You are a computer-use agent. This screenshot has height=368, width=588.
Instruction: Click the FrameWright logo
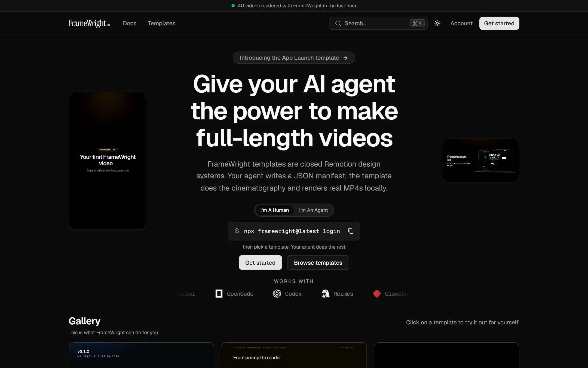tap(89, 23)
